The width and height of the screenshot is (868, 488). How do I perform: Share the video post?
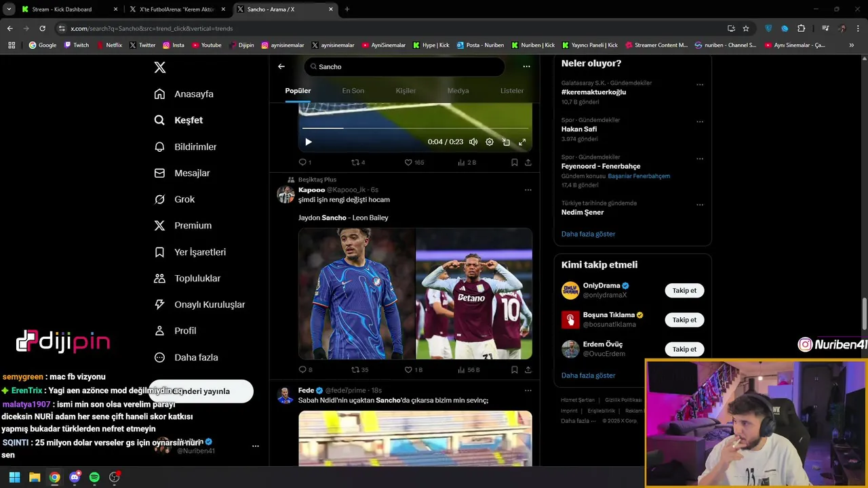click(x=528, y=163)
